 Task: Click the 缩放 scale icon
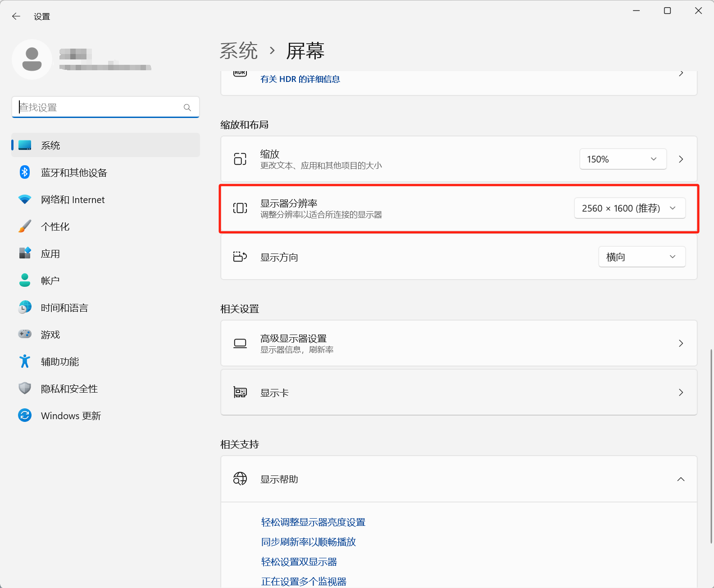[240, 159]
